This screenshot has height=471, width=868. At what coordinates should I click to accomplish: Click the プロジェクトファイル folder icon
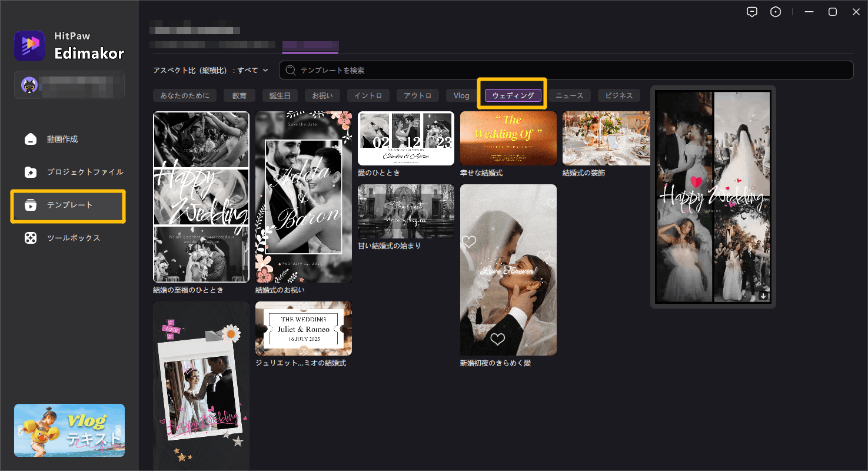point(31,173)
